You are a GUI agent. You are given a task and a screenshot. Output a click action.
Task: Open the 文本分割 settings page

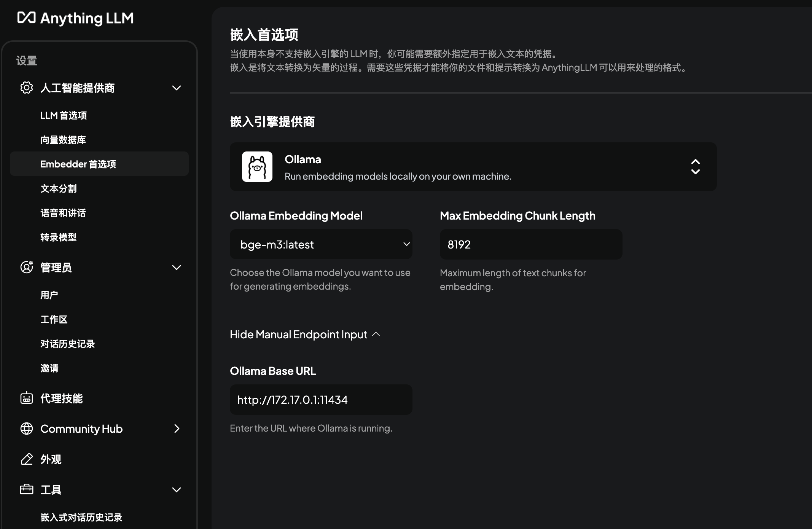tap(59, 188)
